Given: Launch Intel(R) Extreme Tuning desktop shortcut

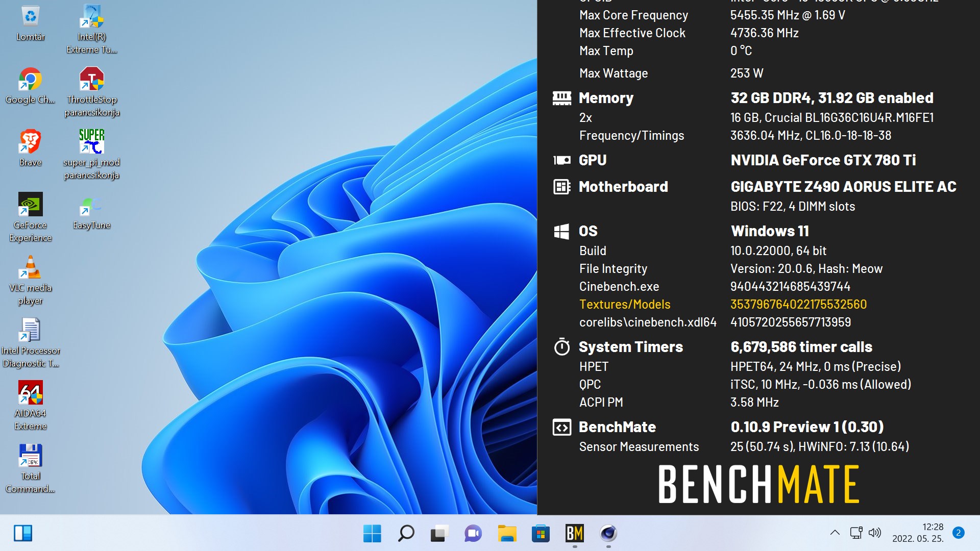Looking at the screenshot, I should [x=92, y=29].
